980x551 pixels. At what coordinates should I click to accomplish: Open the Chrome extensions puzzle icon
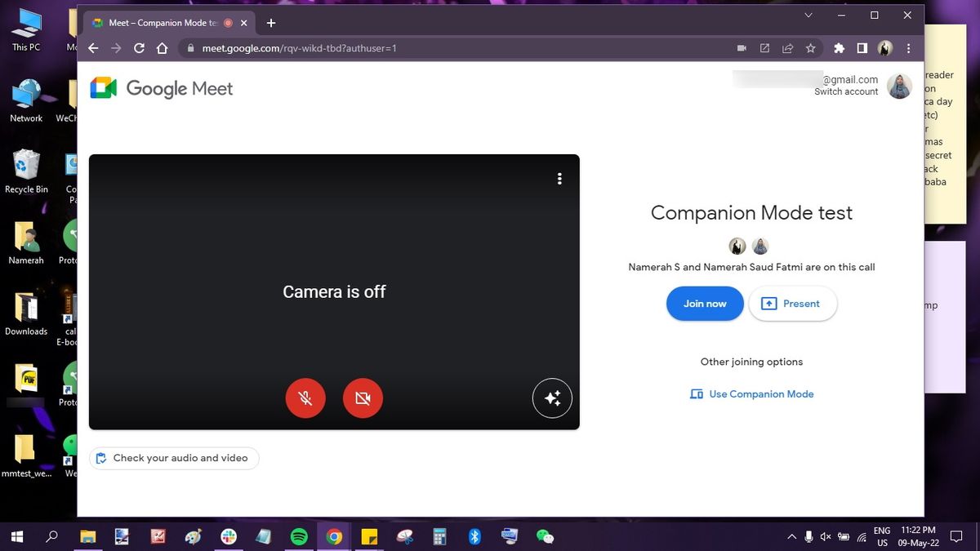[x=839, y=48]
